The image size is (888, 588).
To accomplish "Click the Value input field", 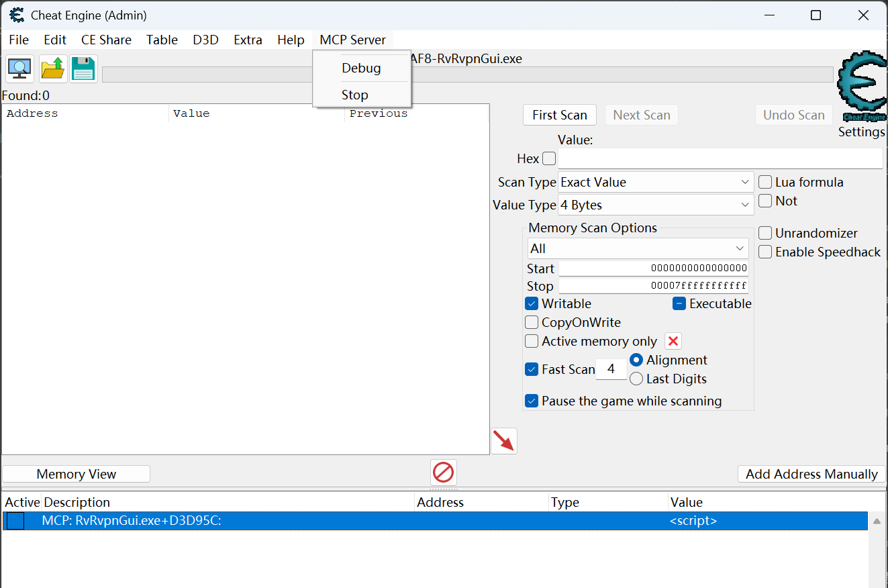I will (720, 159).
